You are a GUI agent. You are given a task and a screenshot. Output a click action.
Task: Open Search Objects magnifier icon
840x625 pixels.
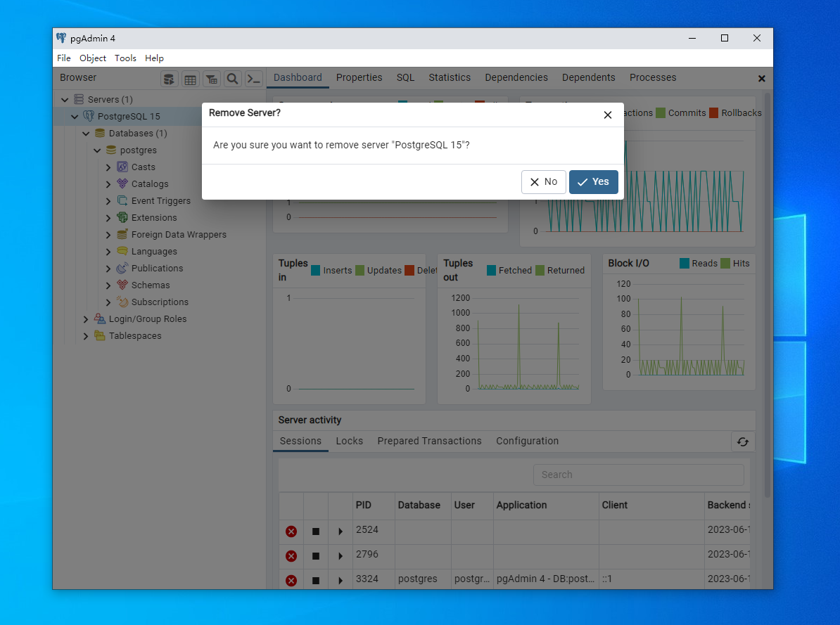tap(232, 79)
